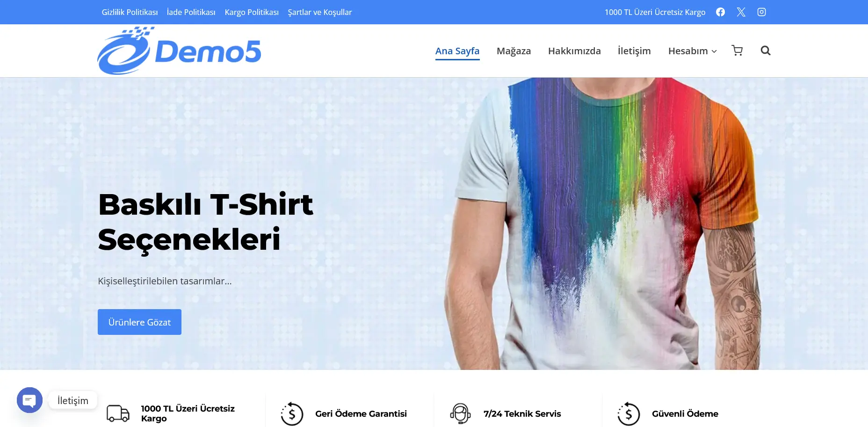Click the headset technical service icon
The height and width of the screenshot is (427, 868).
[x=460, y=413]
